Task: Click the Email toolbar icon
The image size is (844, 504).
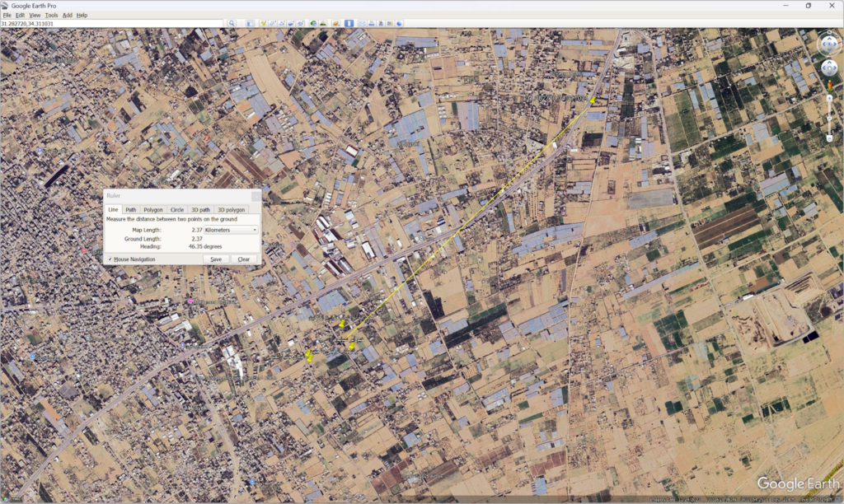Action: coord(363,24)
